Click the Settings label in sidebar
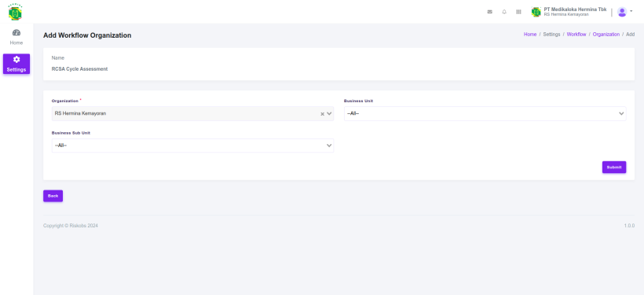 [16, 69]
